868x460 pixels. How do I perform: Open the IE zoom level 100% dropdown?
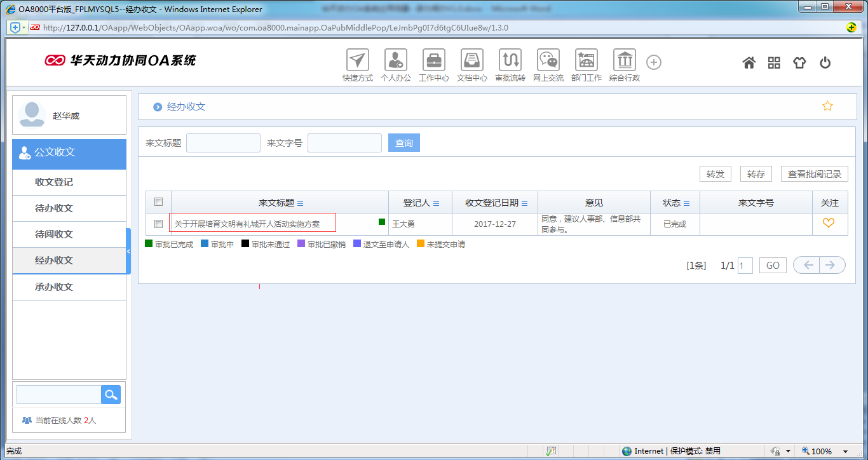[x=846, y=452]
